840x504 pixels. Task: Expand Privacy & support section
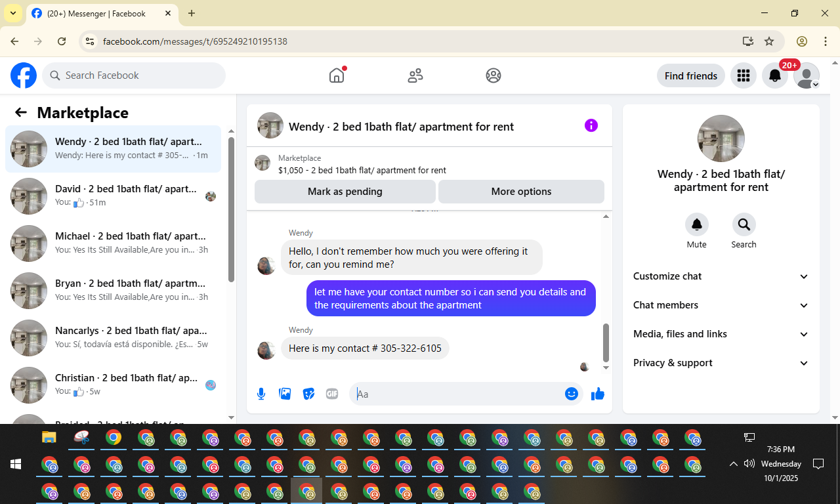pos(721,363)
